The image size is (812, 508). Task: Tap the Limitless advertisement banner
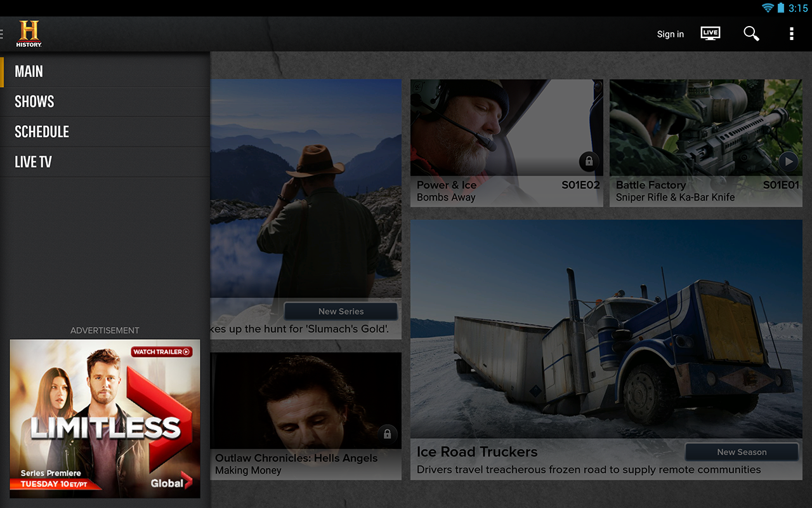[x=105, y=418]
